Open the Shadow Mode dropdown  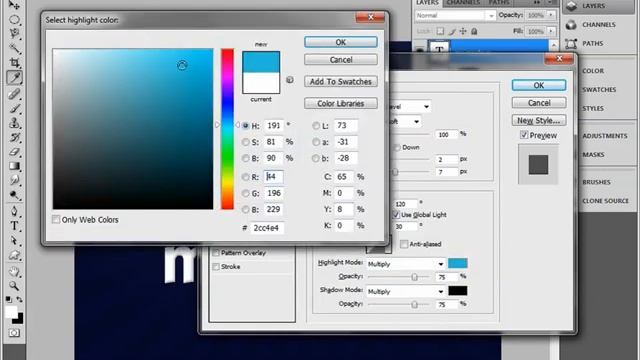[406, 291]
